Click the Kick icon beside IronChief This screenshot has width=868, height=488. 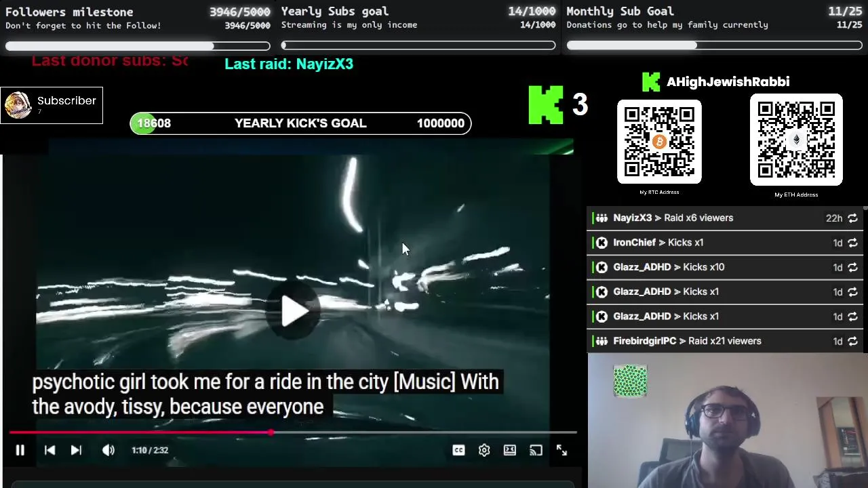click(x=601, y=243)
